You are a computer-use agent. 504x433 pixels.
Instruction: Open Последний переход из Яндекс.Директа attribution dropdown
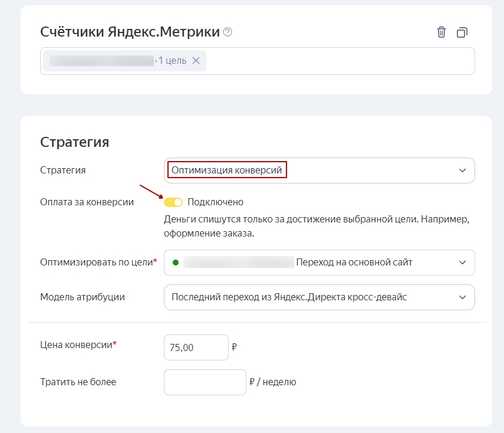coord(307,297)
